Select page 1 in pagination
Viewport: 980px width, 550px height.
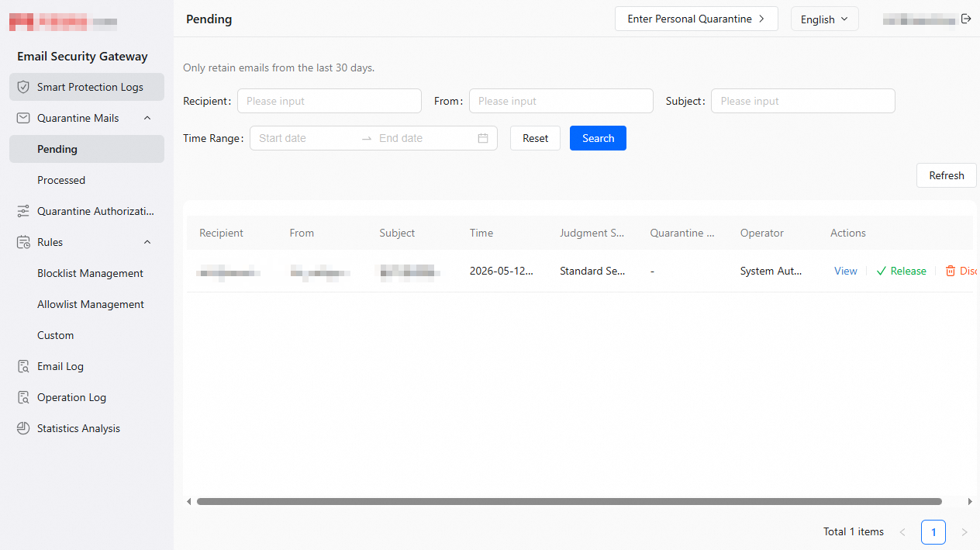[x=933, y=532]
